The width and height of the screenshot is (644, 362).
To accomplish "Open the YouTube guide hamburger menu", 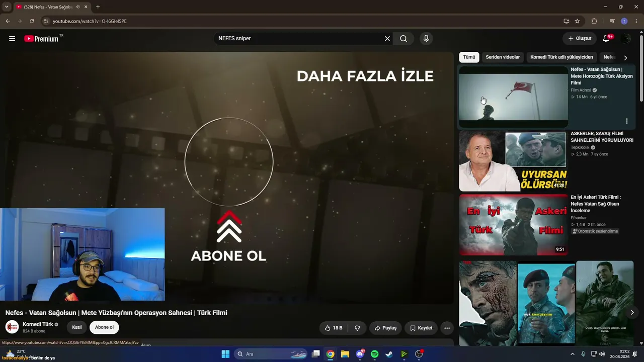I will pyautogui.click(x=12, y=39).
